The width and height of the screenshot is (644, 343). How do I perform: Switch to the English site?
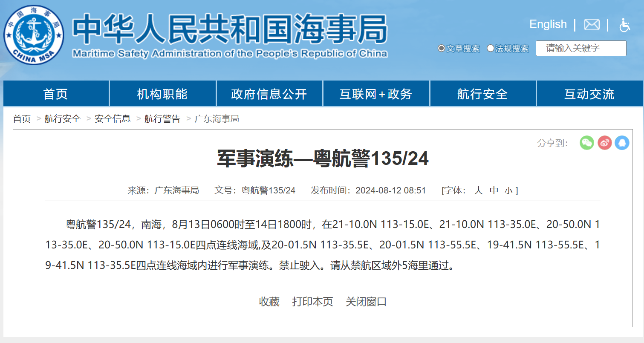pyautogui.click(x=548, y=24)
